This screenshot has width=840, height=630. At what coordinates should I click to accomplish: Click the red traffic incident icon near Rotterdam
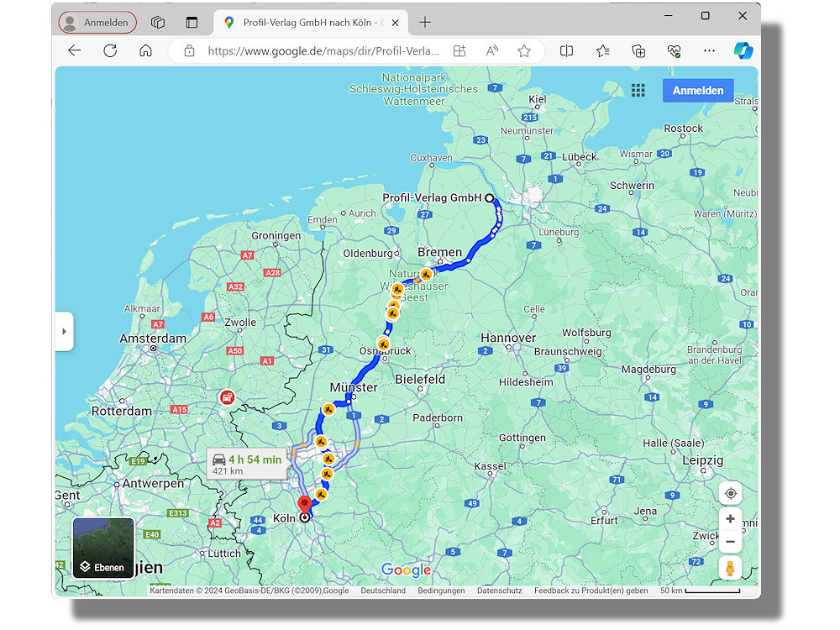pyautogui.click(x=227, y=397)
